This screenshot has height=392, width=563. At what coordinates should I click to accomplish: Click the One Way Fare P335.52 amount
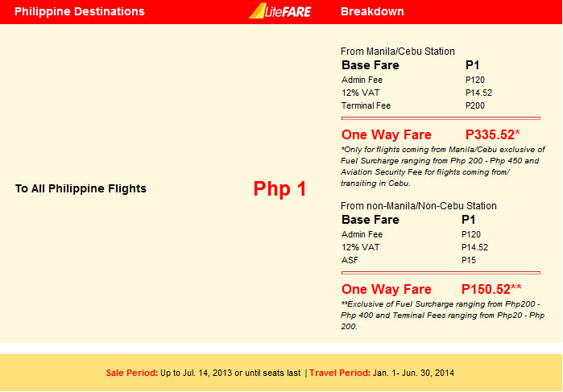493,134
